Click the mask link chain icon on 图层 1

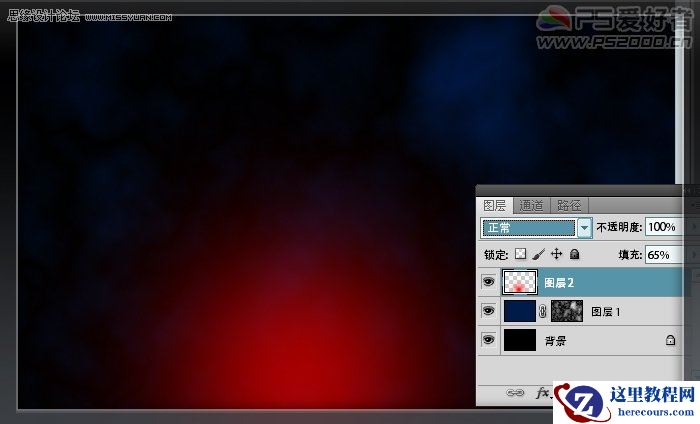tap(543, 311)
